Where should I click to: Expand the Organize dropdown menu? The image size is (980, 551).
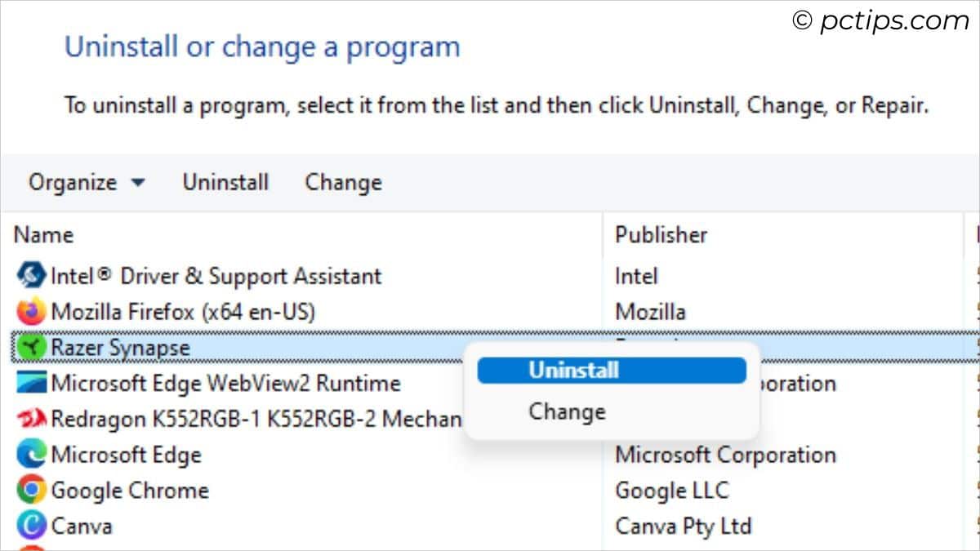(86, 182)
